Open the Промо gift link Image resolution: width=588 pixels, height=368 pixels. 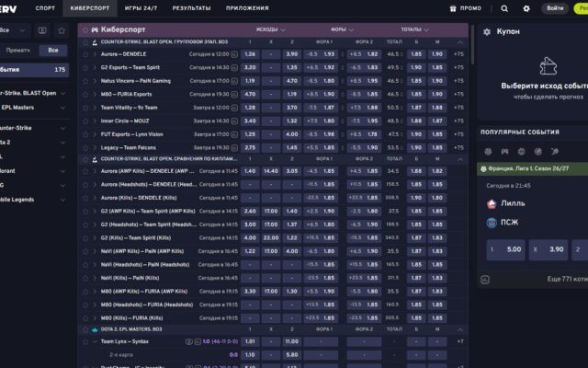[x=466, y=8]
